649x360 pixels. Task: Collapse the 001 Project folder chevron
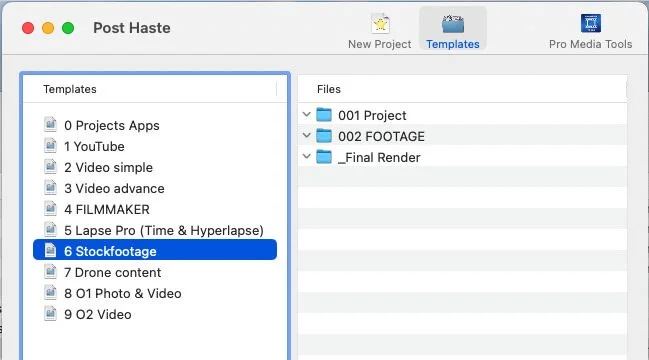(306, 114)
